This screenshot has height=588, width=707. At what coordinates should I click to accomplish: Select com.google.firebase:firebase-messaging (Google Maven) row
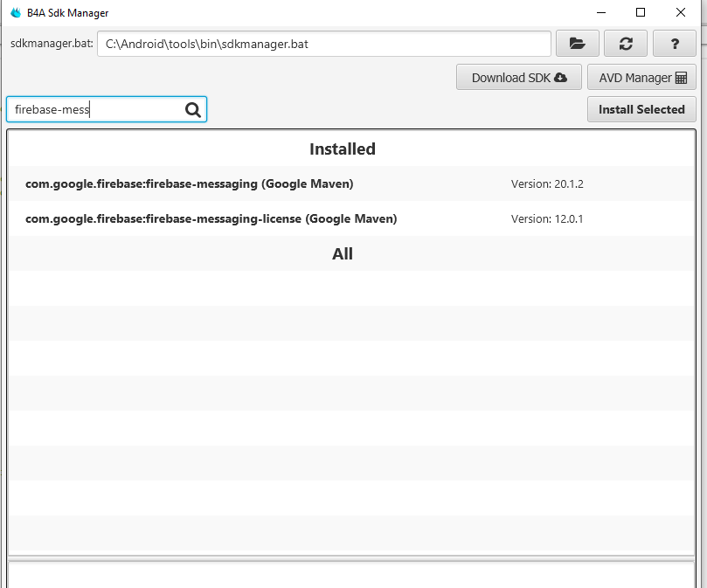tap(351, 183)
